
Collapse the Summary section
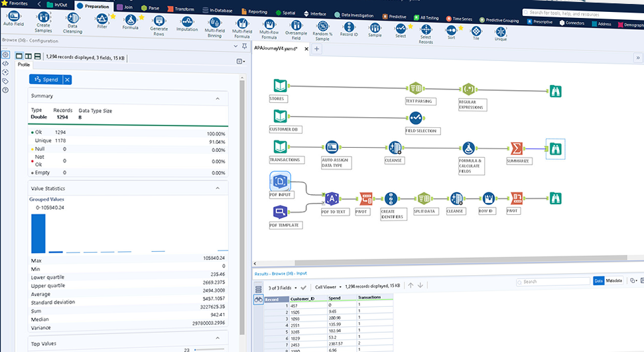point(218,99)
